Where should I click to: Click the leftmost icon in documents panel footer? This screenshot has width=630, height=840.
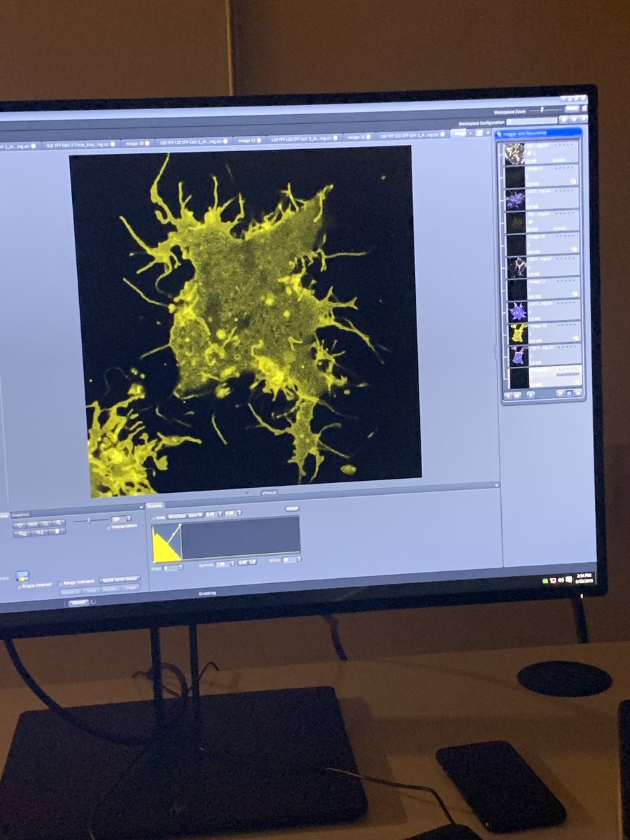(x=508, y=395)
